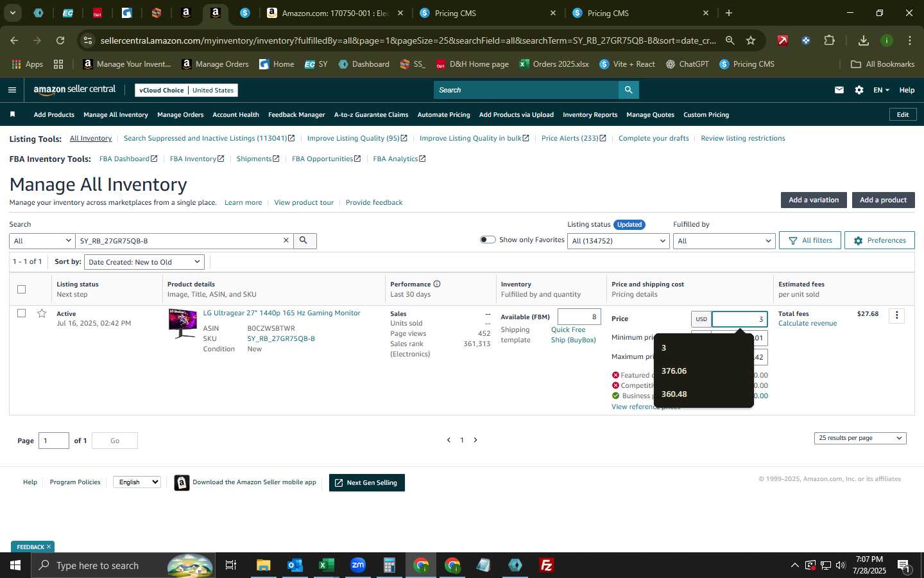Close the FEEDBACK tab with X

click(x=49, y=547)
